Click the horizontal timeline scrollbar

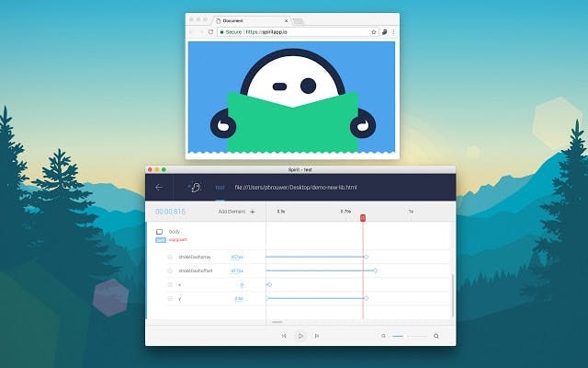click(x=277, y=322)
